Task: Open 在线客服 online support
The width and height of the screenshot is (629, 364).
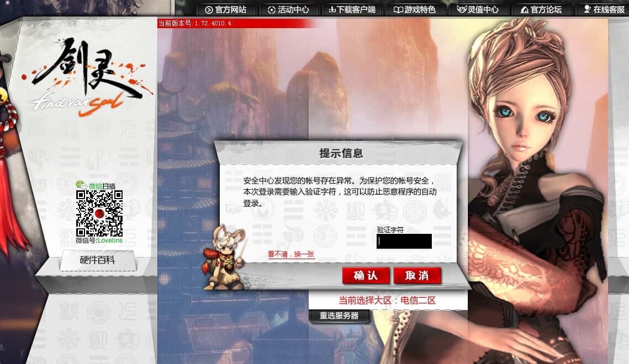Action: click(609, 9)
